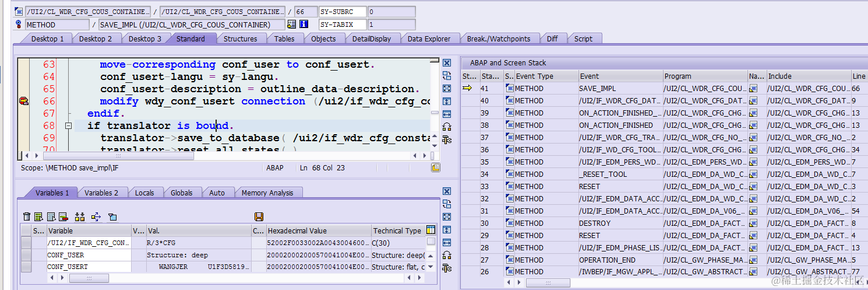Click the second icon in variables toolbar (insert row)
868x290 pixels.
pos(38,216)
